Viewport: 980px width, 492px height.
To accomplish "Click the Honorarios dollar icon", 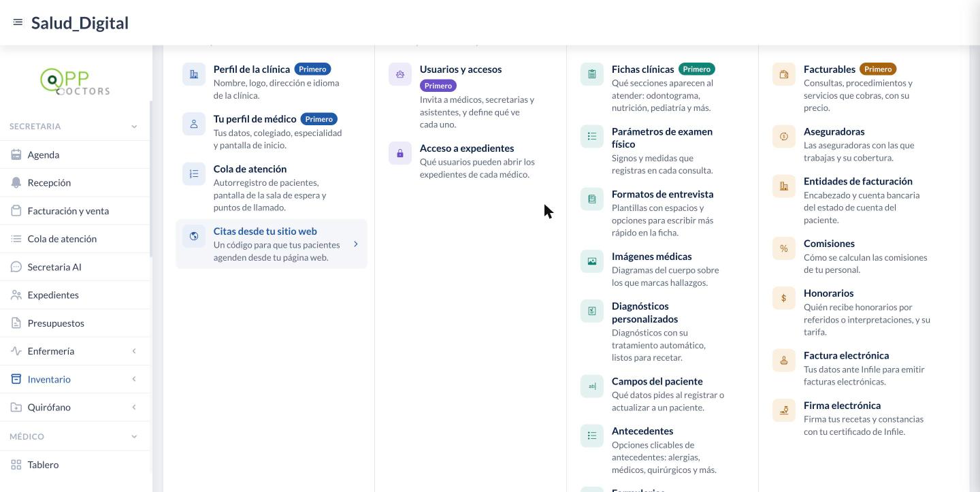I will (x=784, y=298).
